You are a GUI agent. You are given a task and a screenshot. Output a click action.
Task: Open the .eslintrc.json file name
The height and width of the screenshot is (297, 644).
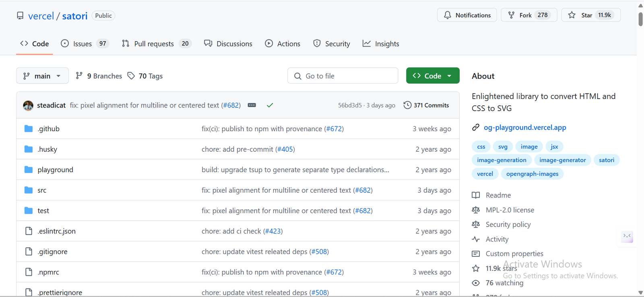pos(57,231)
